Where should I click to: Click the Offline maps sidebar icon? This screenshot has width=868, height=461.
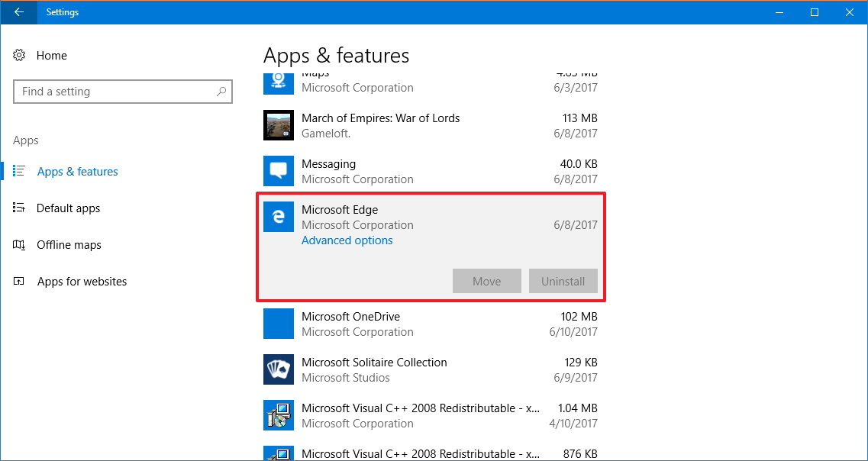21,244
